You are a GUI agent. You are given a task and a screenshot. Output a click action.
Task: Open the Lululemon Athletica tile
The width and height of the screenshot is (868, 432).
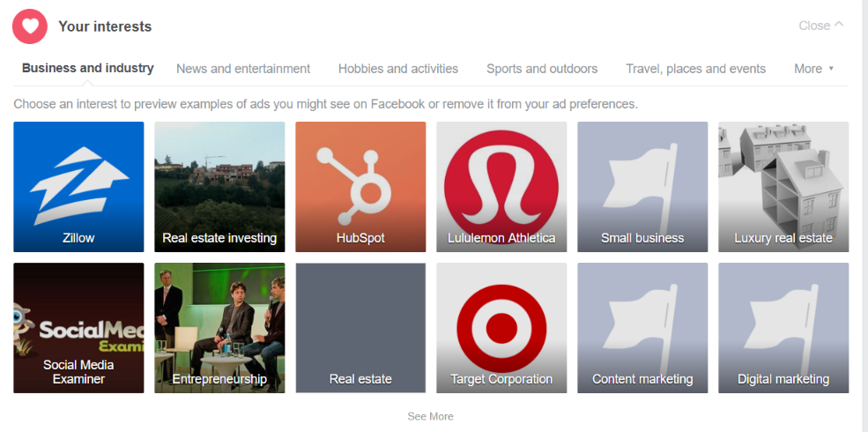tap(501, 187)
